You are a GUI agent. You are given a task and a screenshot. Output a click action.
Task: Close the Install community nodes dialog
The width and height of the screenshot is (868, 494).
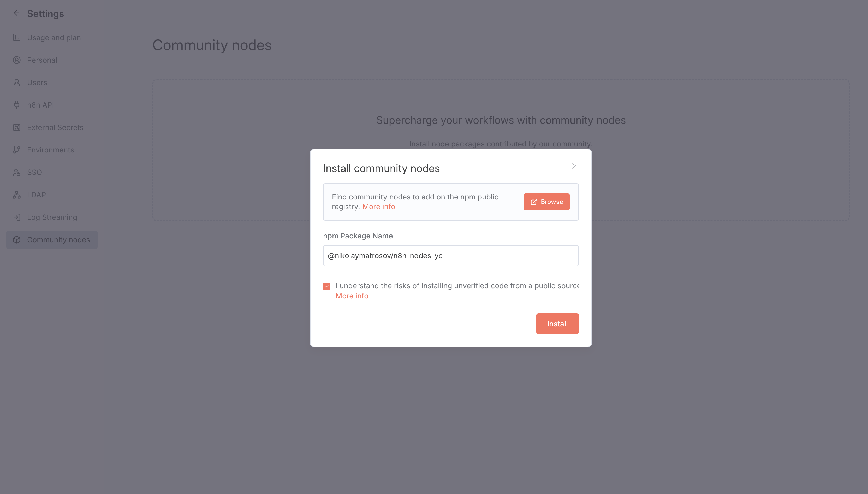coord(574,166)
